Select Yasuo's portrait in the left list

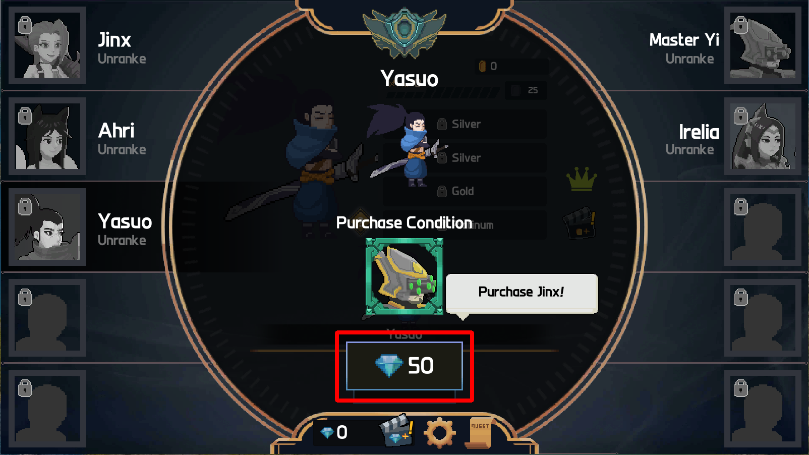[47, 227]
